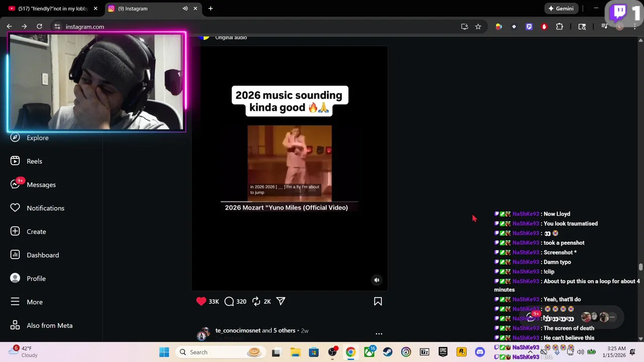
Task: Open the Gemini button in Chrome
Action: coord(561,9)
